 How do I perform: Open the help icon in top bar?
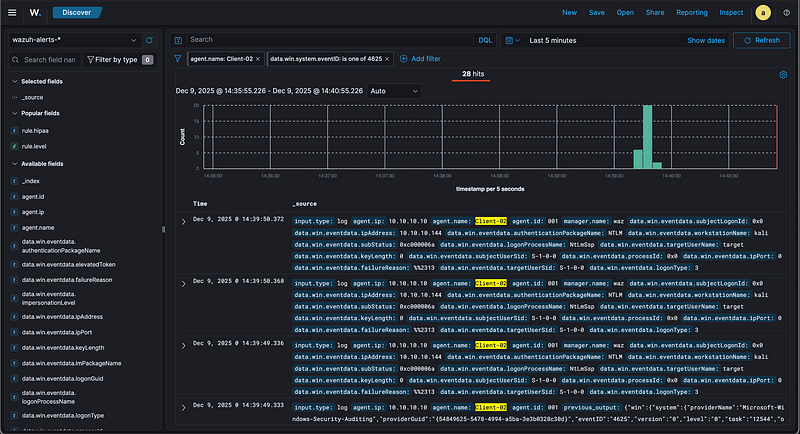point(786,13)
